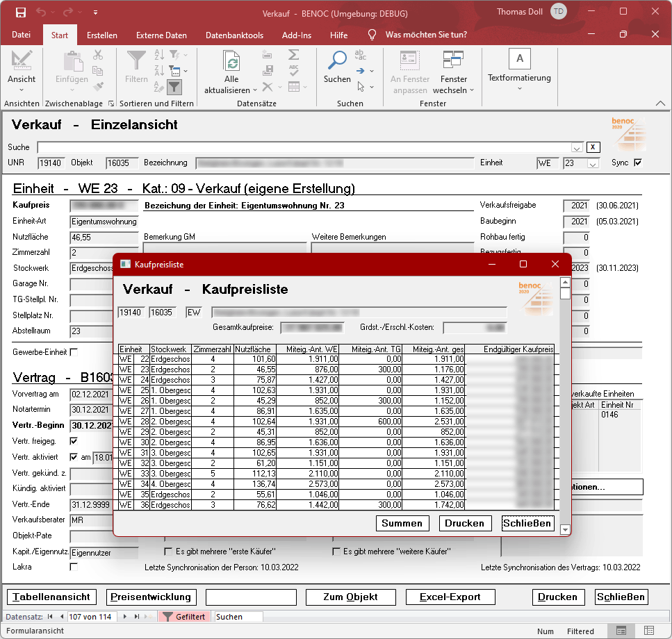This screenshot has width=672, height=639.
Task: Click the Summen button in Kaufpreisliste
Action: coord(402,523)
